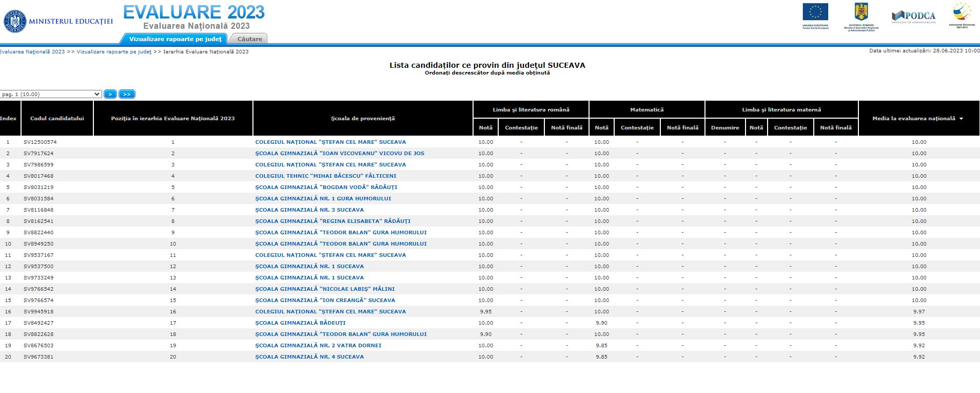The image size is (980, 393).
Task: Select candidate code SV8492427
Action: [38, 323]
